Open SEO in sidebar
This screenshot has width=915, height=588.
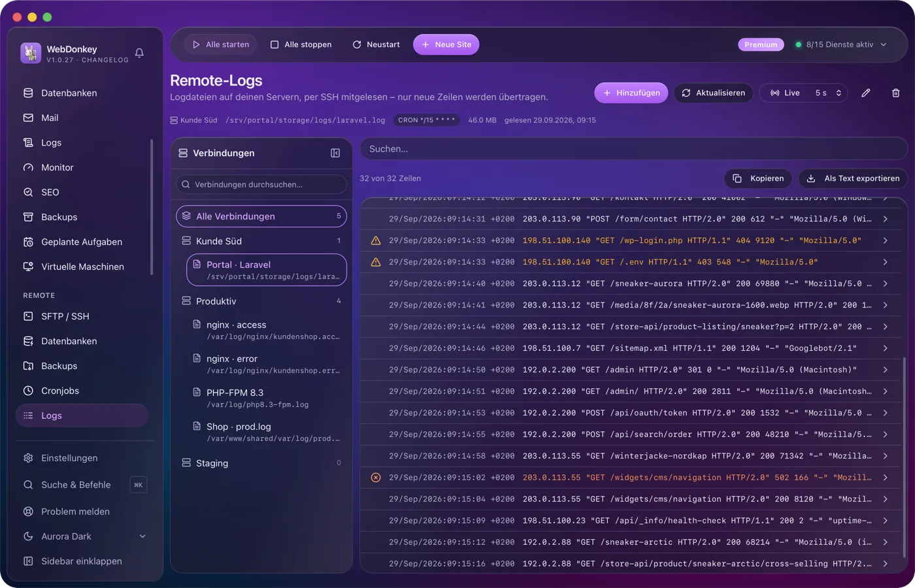[82, 192]
